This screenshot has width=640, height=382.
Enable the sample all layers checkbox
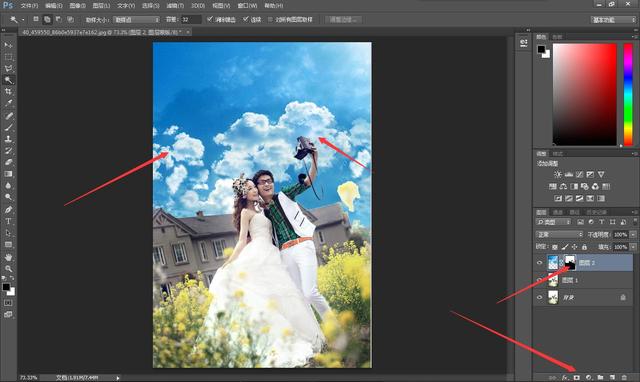270,19
